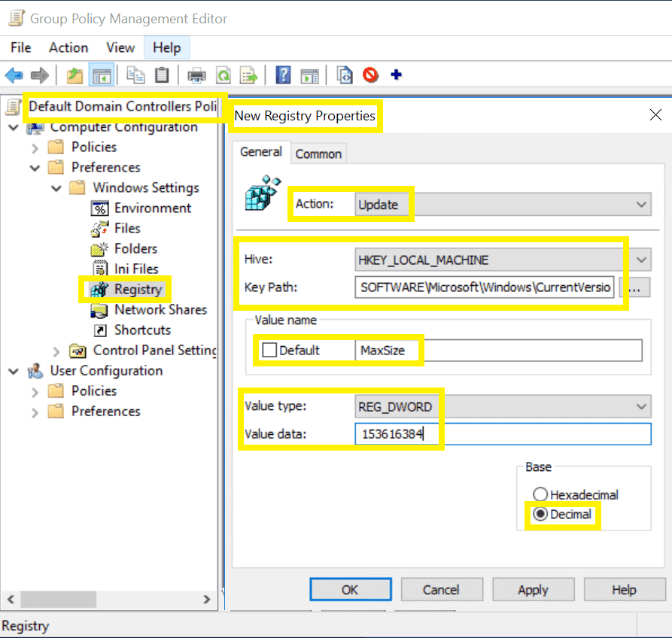Click the blue question mark Help icon
The height and width of the screenshot is (638, 672).
point(283,75)
